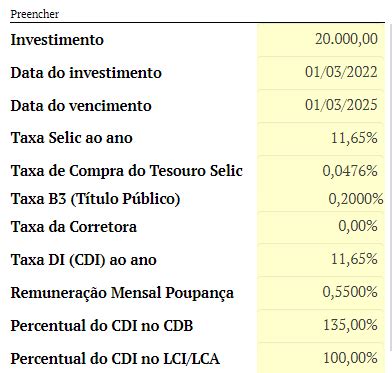Image resolution: width=392 pixels, height=373 pixels.
Task: Select the Taxa B3 value 0,2000%
Action: [x=320, y=199]
